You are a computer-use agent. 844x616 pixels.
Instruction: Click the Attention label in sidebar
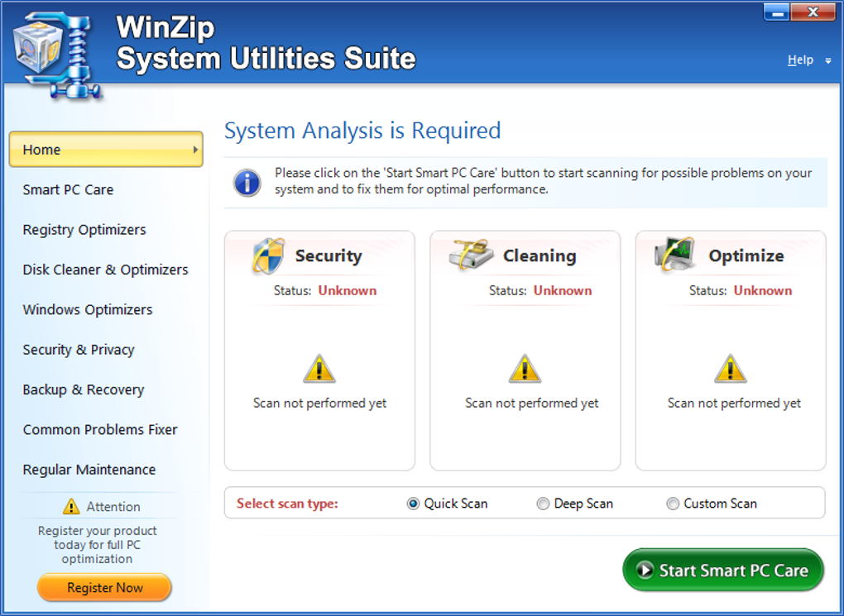pyautogui.click(x=113, y=507)
